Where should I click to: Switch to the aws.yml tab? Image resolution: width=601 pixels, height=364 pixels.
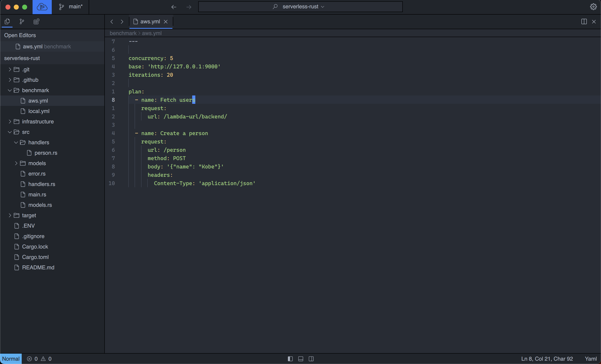click(x=150, y=21)
